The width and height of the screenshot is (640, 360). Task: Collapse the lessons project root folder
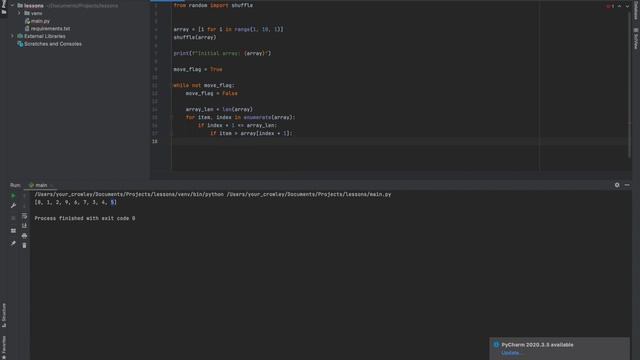[x=12, y=6]
